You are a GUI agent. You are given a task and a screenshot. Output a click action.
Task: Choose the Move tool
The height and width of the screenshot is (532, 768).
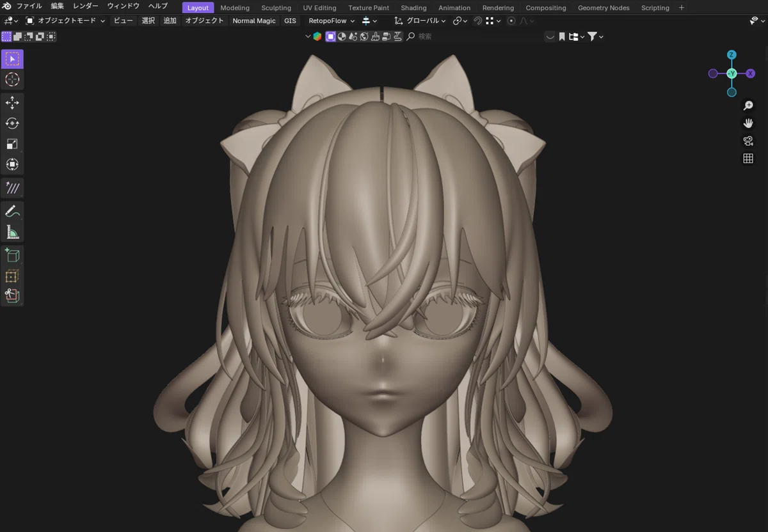click(12, 103)
